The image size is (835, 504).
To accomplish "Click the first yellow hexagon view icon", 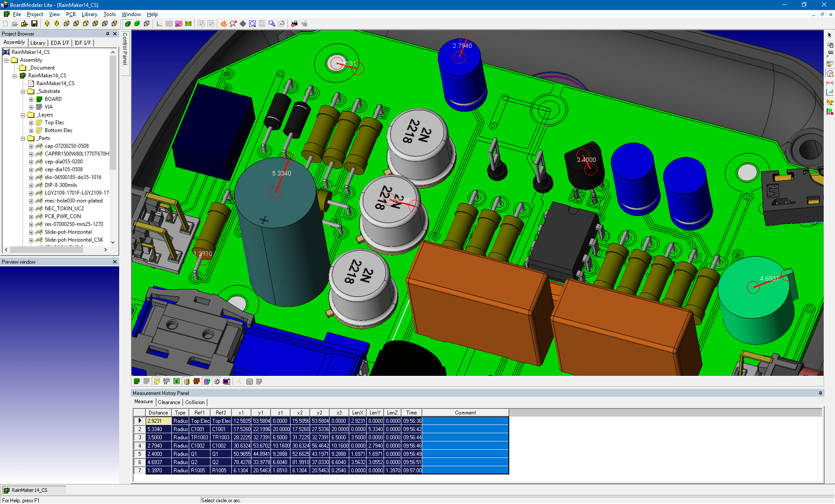I will coord(47,23).
